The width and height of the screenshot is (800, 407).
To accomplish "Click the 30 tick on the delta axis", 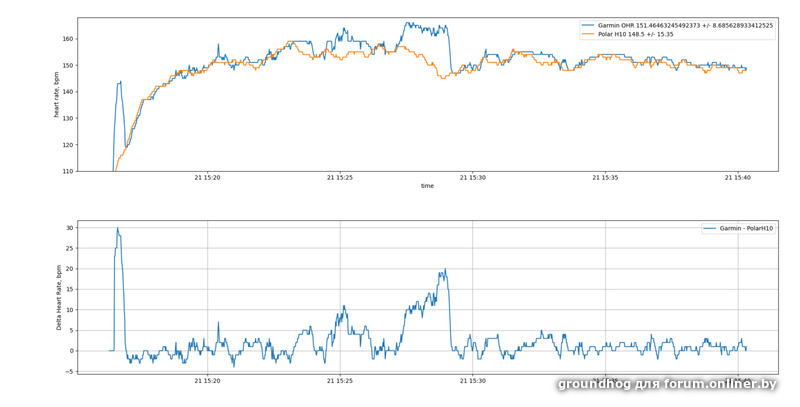I will pyautogui.click(x=70, y=228).
